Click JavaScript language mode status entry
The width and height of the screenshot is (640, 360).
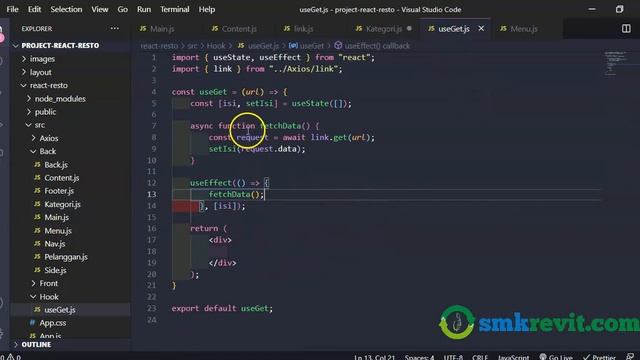(513, 357)
